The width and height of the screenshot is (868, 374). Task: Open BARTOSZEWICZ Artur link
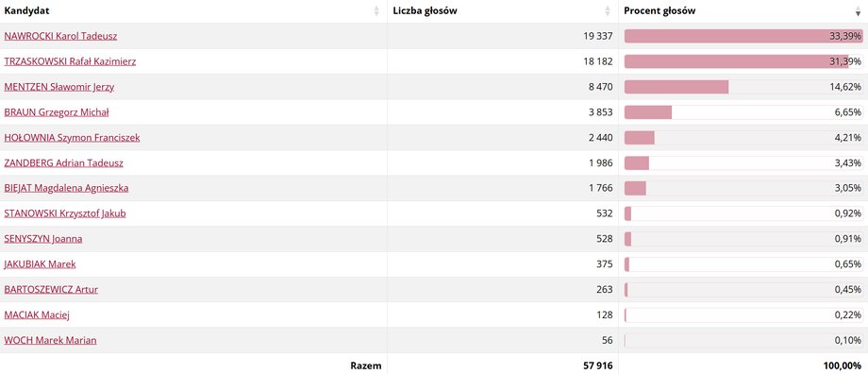pos(51,290)
